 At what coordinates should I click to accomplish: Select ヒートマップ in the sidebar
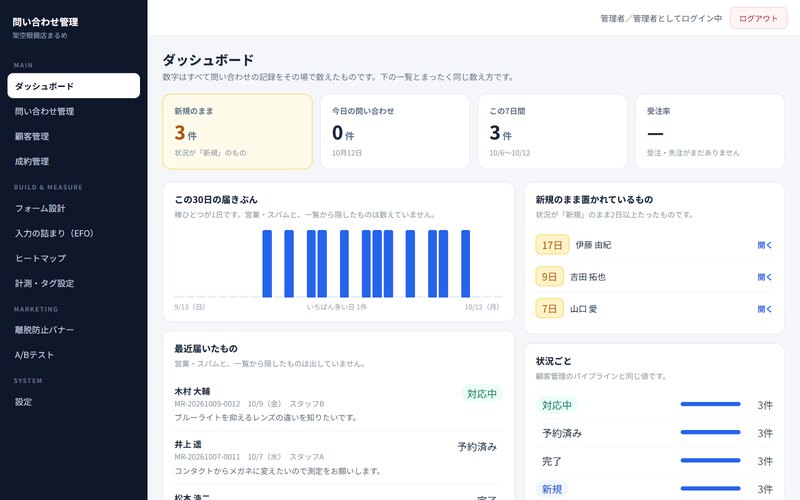tap(73, 258)
